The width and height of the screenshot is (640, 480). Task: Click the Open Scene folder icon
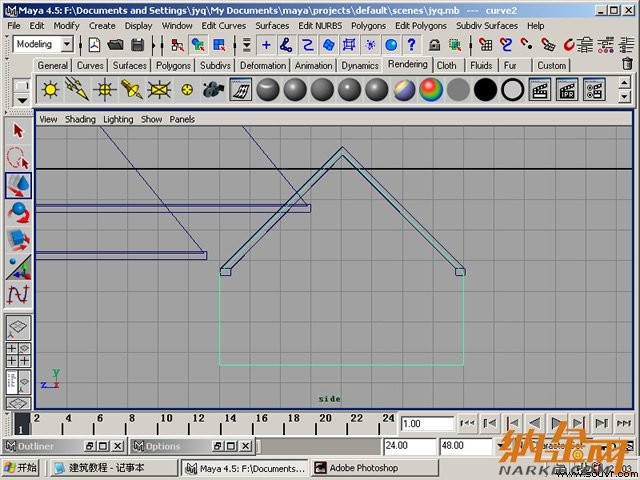click(x=116, y=45)
